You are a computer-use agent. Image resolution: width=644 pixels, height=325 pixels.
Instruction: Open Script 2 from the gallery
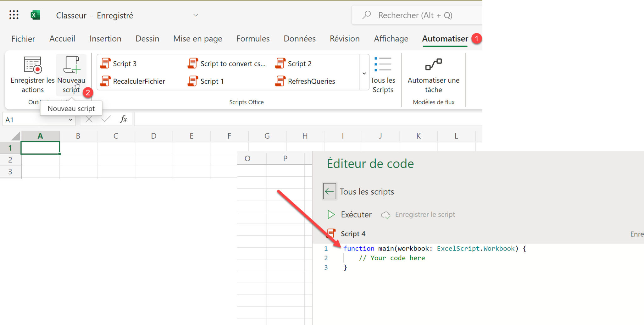click(x=300, y=63)
